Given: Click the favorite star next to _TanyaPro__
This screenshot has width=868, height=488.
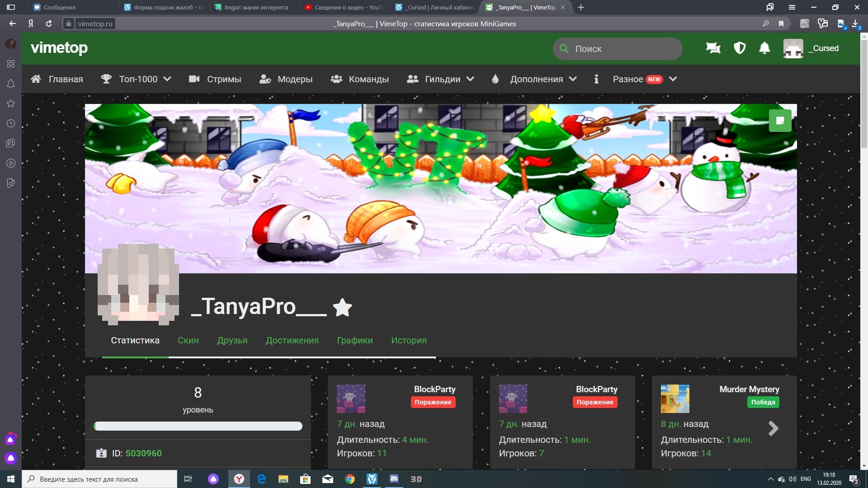Looking at the screenshot, I should point(342,308).
